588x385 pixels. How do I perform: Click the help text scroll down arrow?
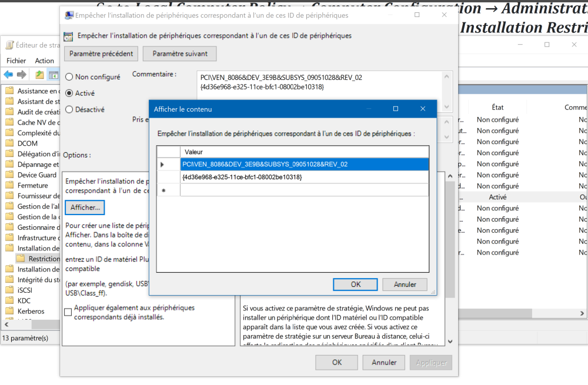point(450,342)
